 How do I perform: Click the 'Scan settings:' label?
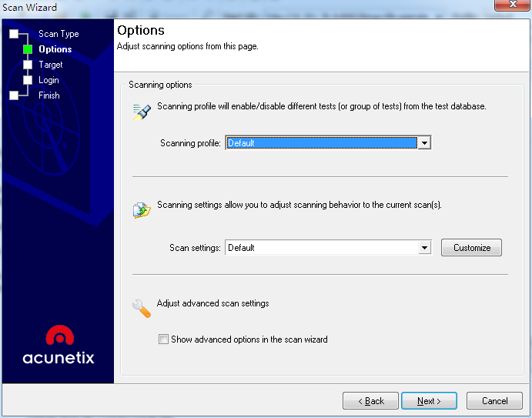(x=195, y=248)
